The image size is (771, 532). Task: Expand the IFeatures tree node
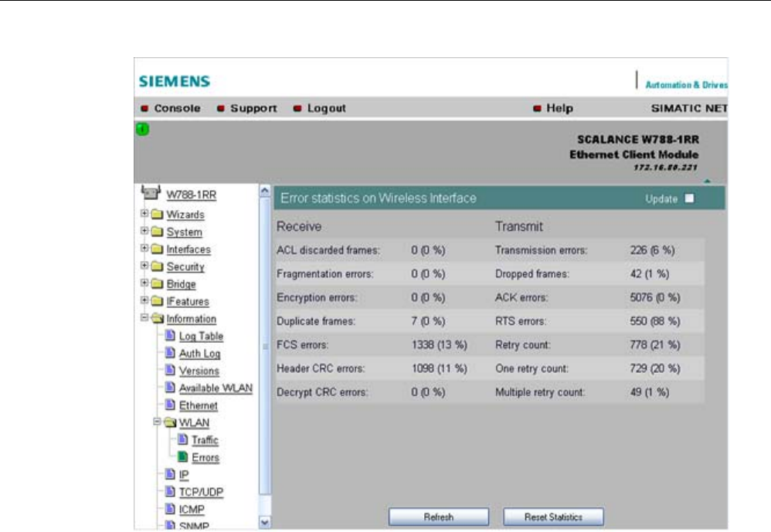point(144,300)
